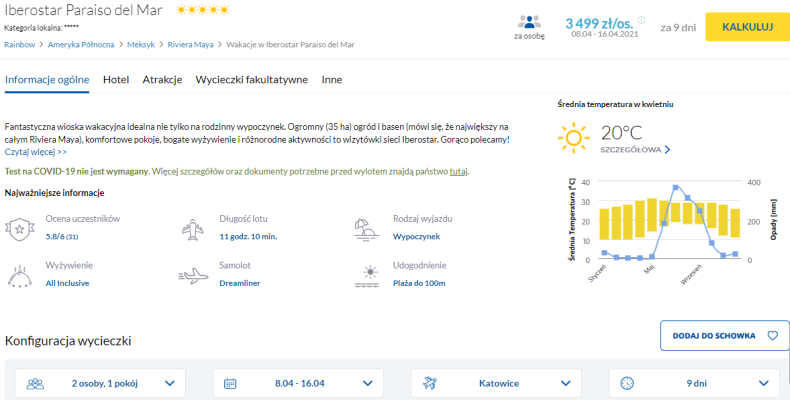Click the five-star rating icons
The height and width of the screenshot is (400, 790).
pos(203,10)
